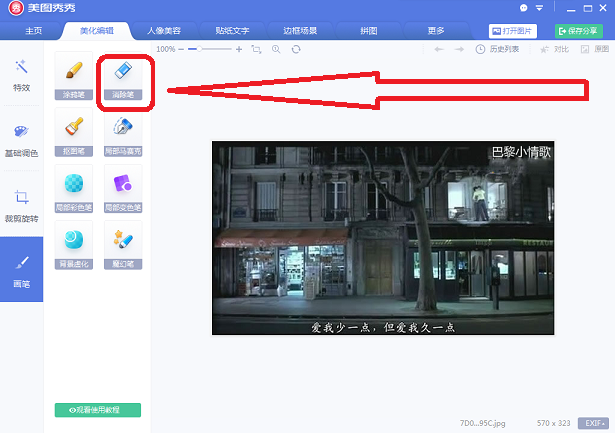Switch to the 贴纸文字 tab
615x433 pixels.
coord(232,31)
